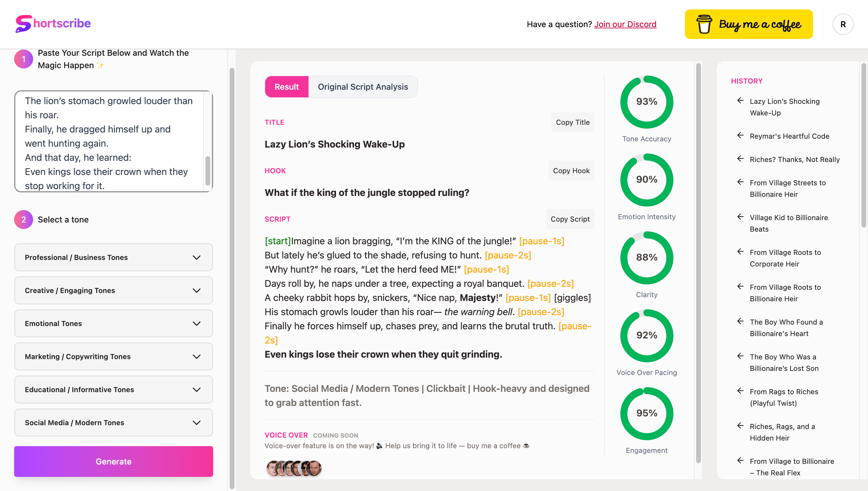
Task: Click arrow icon beside Riches? Thanks, Not Really
Action: tap(740, 159)
